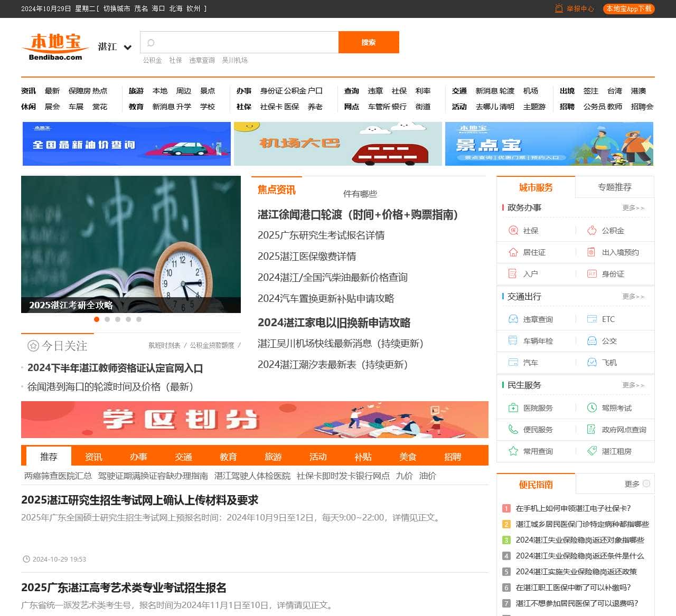676x616 pixels.
Task: Click the search input field
Action: coord(239,42)
